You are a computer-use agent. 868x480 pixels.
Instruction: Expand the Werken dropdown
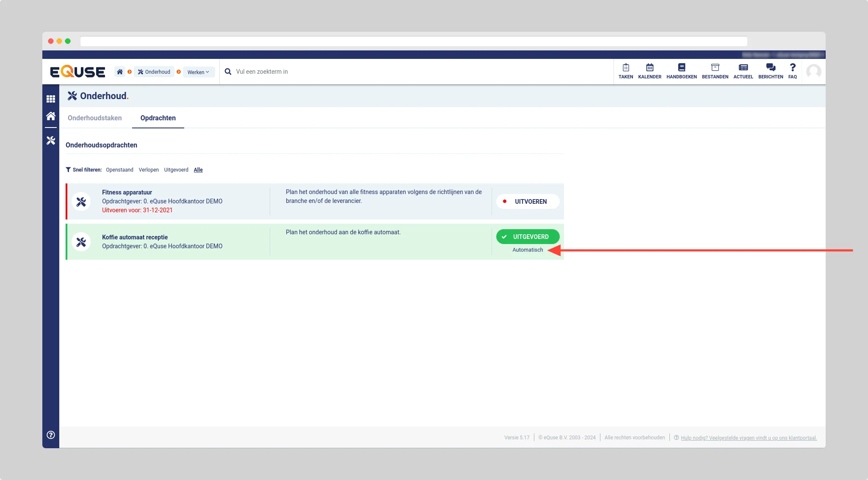point(198,72)
